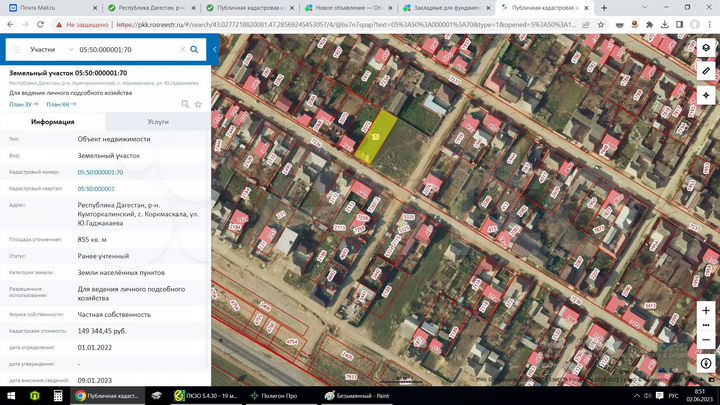Screen dimensions: 720x405
Task: Click the search input with 05:50:000001:70
Action: (x=126, y=50)
